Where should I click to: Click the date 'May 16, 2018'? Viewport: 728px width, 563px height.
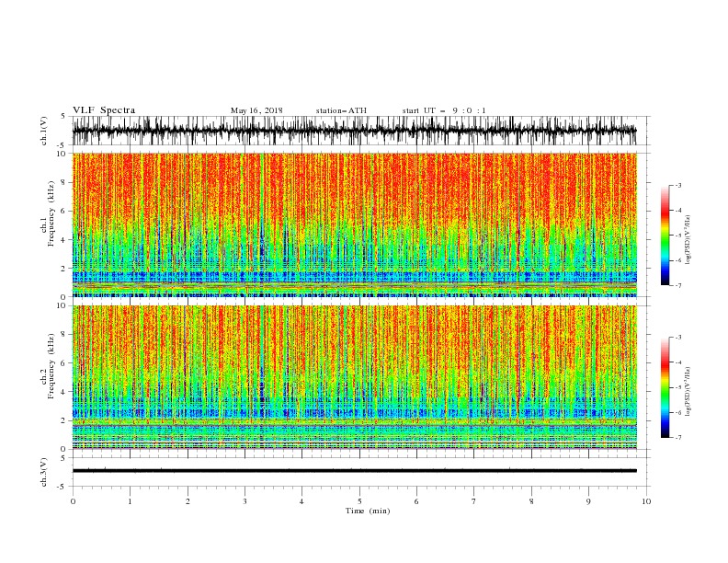click(256, 110)
